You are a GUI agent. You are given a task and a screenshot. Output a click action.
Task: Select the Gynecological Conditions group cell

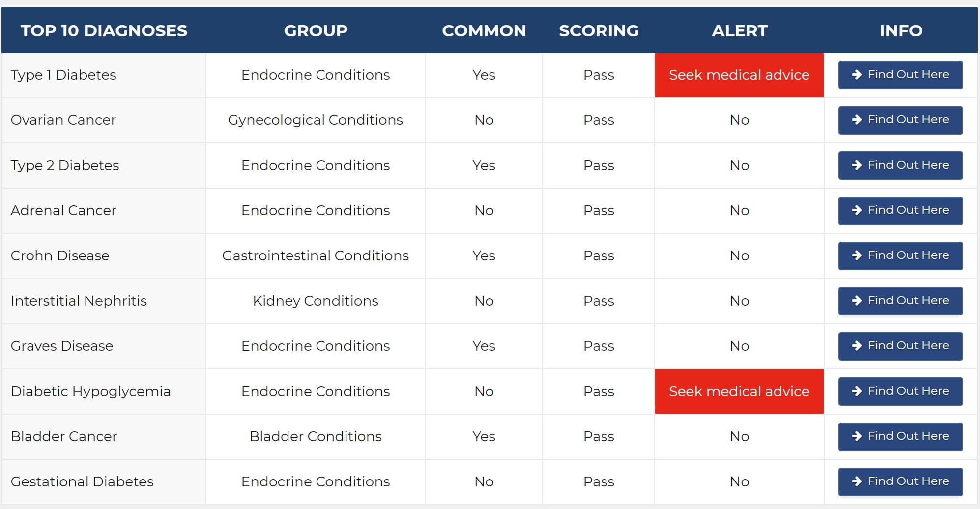(316, 120)
